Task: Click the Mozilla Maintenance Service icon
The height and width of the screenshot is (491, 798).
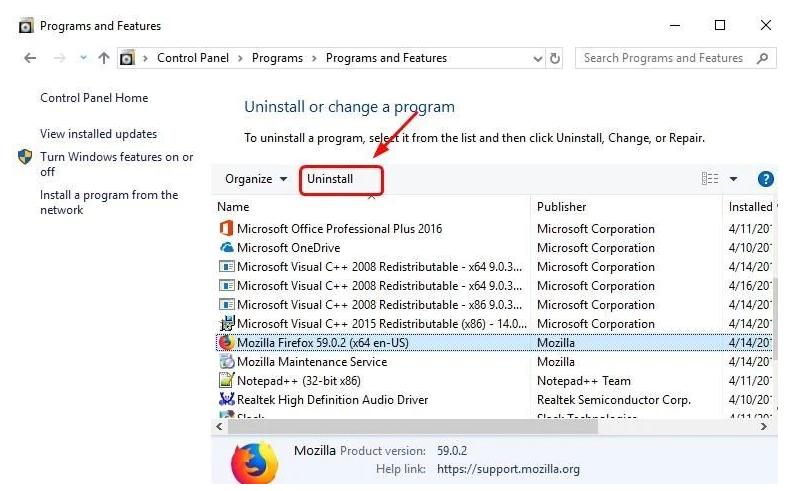Action: pyautogui.click(x=226, y=362)
